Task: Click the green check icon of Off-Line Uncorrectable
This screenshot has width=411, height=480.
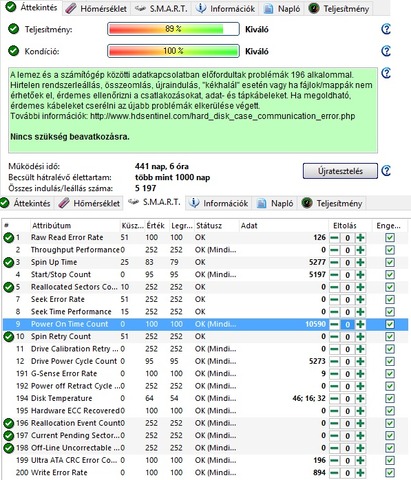Action: pos(8,448)
